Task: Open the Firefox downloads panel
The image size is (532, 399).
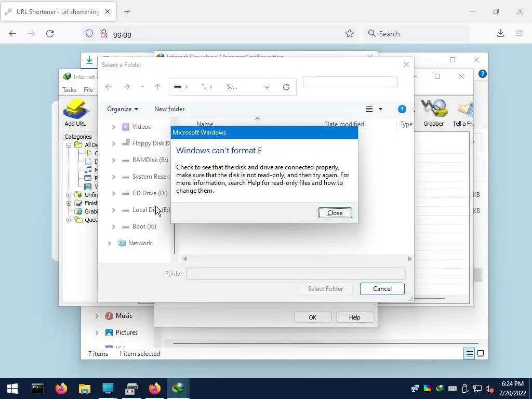Action: click(x=500, y=33)
